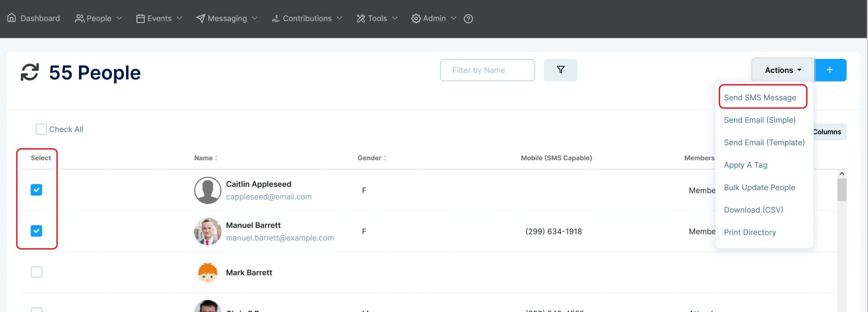Select Download (CSV) option
This screenshot has width=868, height=312.
(753, 210)
